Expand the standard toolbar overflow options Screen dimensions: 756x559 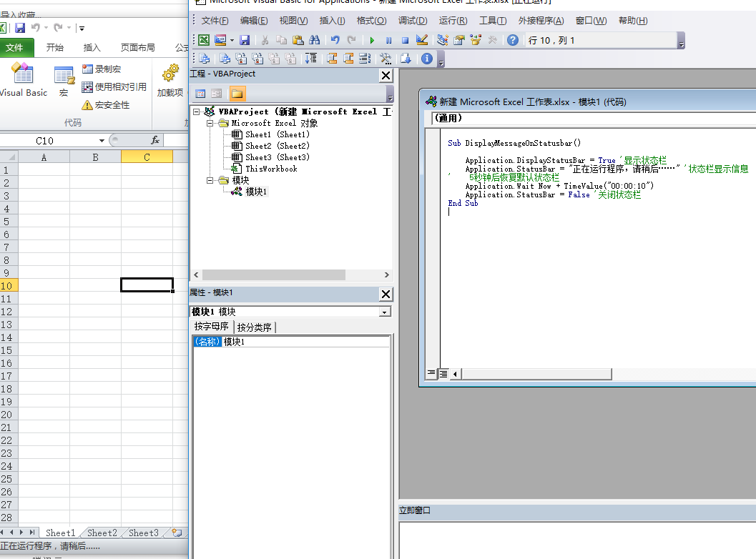coord(681,41)
